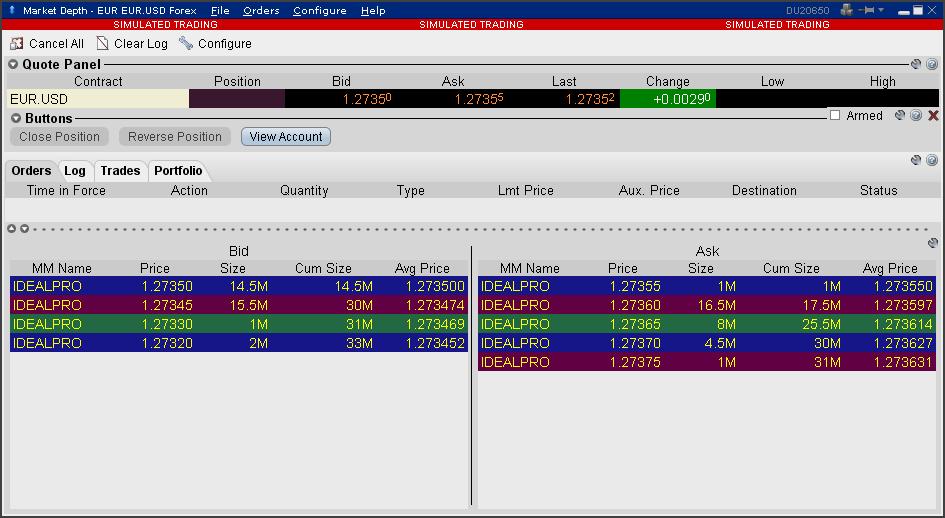This screenshot has width=945, height=518.
Task: Click the Cancel All label
Action: [57, 43]
